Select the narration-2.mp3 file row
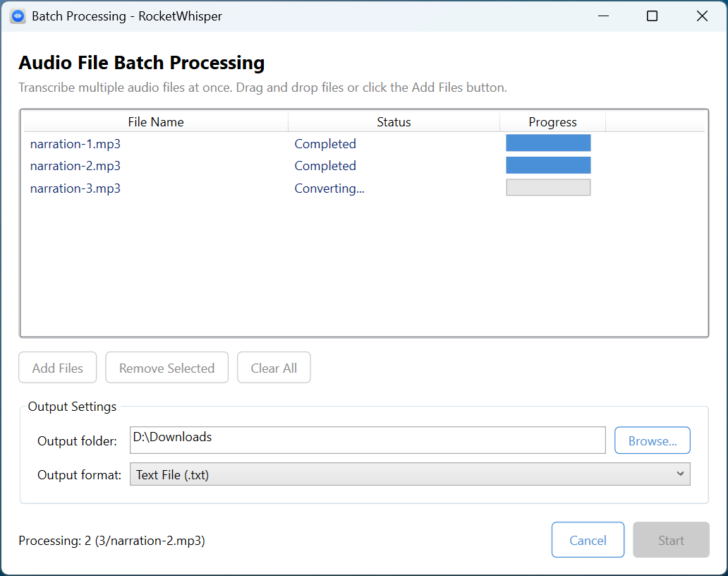 click(x=364, y=166)
